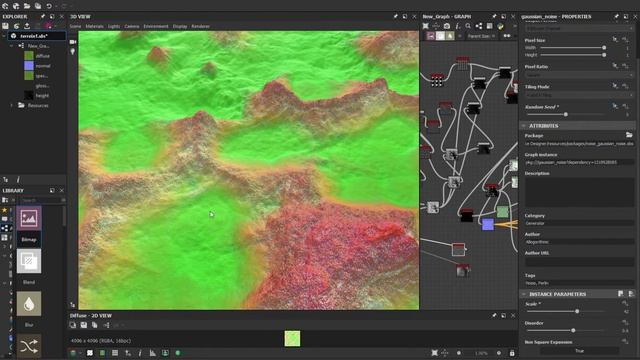The height and width of the screenshot is (360, 640).
Task: Click the share/link nodes icon in Graph toolbar
Action: pos(478,26)
